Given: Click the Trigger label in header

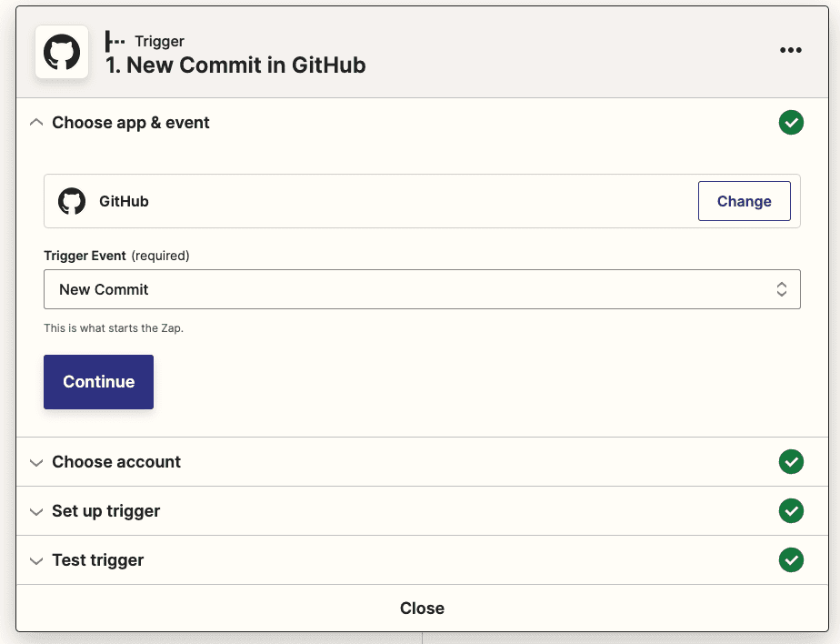Looking at the screenshot, I should pyautogui.click(x=160, y=41).
